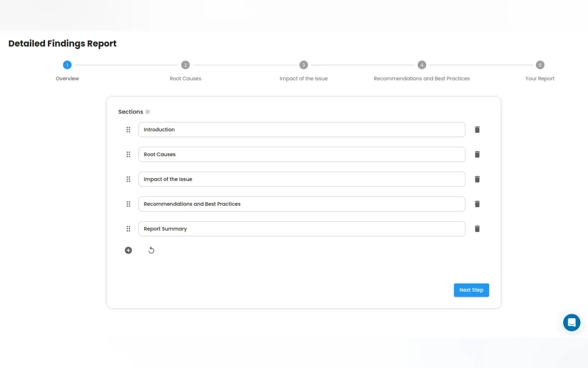The height and width of the screenshot is (368, 588).
Task: Grab the drag handle beside Introduction
Action: point(128,130)
